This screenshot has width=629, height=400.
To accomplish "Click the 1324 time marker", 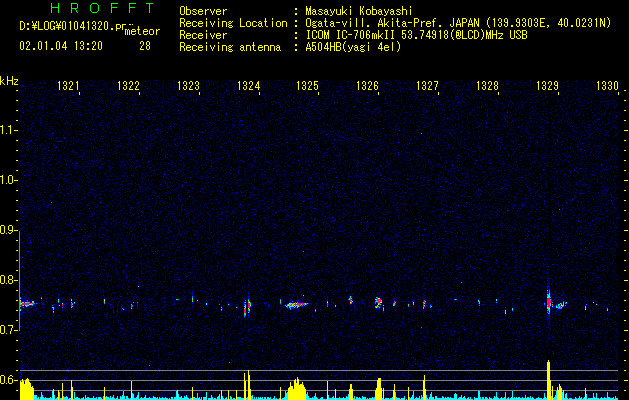I will [x=248, y=86].
